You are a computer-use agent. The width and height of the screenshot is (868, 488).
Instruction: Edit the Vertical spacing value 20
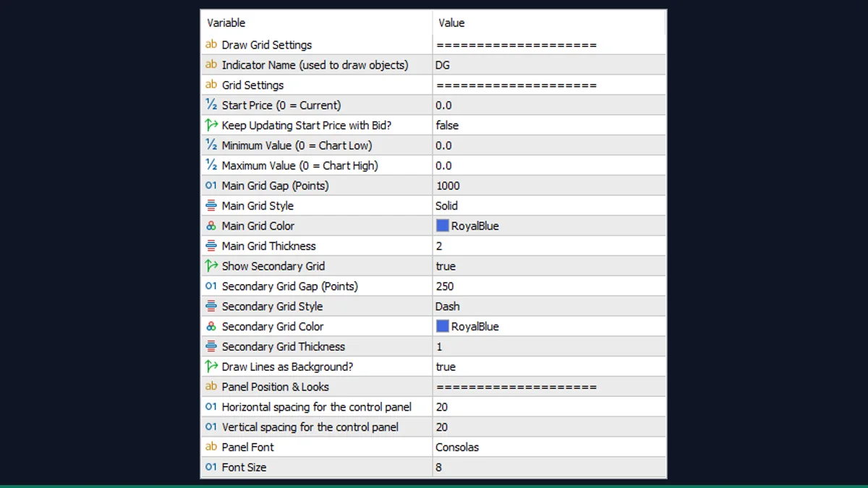point(549,427)
